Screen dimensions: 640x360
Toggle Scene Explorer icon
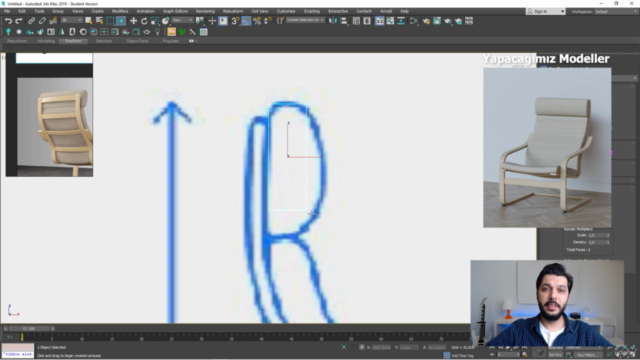356,21
